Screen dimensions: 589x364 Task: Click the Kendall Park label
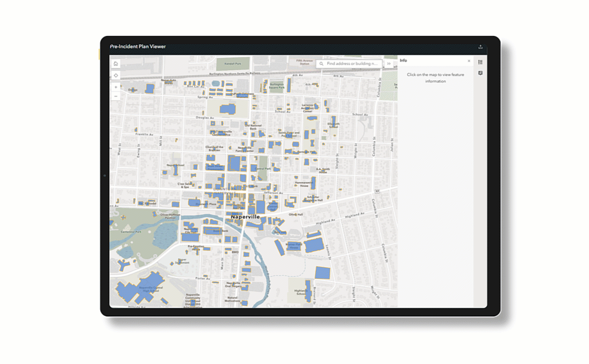233,64
